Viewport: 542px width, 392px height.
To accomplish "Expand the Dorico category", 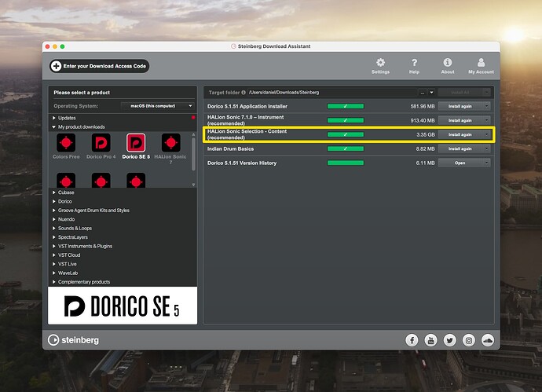I will pos(54,201).
